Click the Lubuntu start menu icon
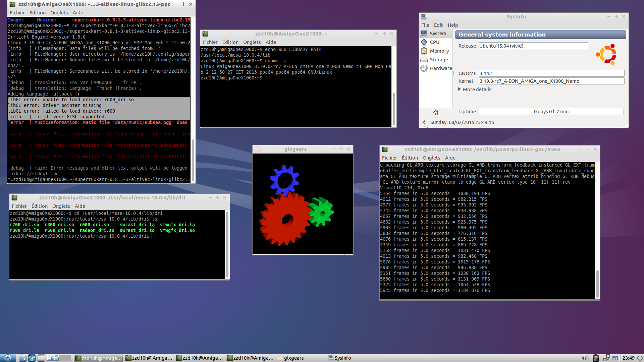The image size is (644, 362). [7, 358]
